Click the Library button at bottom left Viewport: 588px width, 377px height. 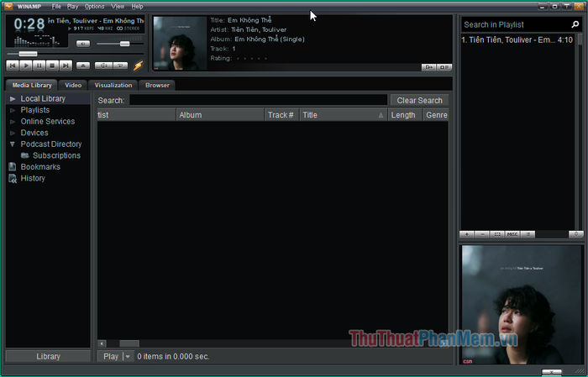pyautogui.click(x=48, y=356)
